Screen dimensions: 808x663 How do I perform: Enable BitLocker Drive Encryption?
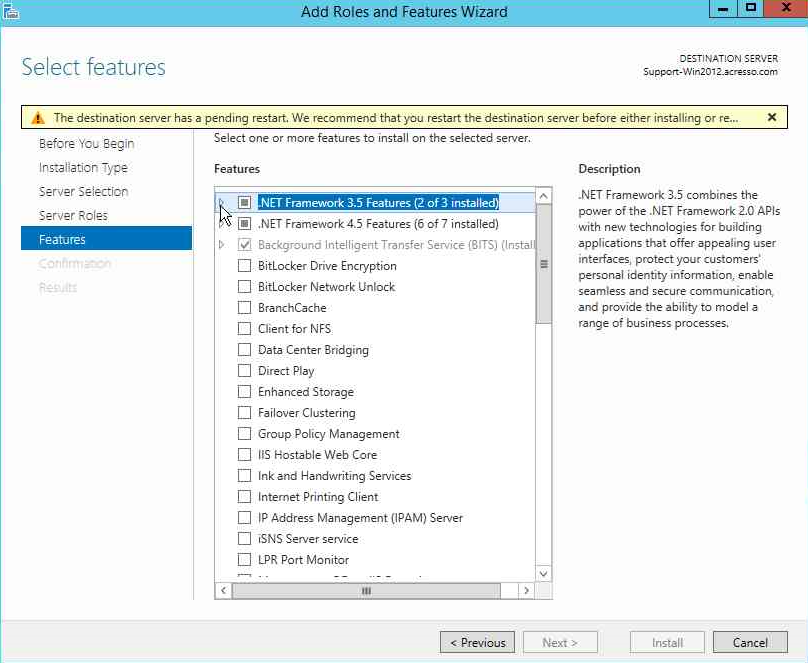click(242, 266)
